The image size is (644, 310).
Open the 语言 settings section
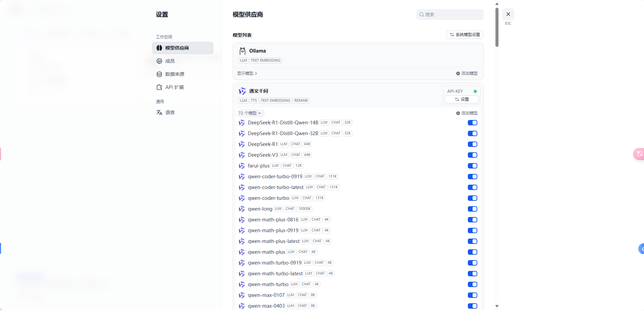pos(183,113)
